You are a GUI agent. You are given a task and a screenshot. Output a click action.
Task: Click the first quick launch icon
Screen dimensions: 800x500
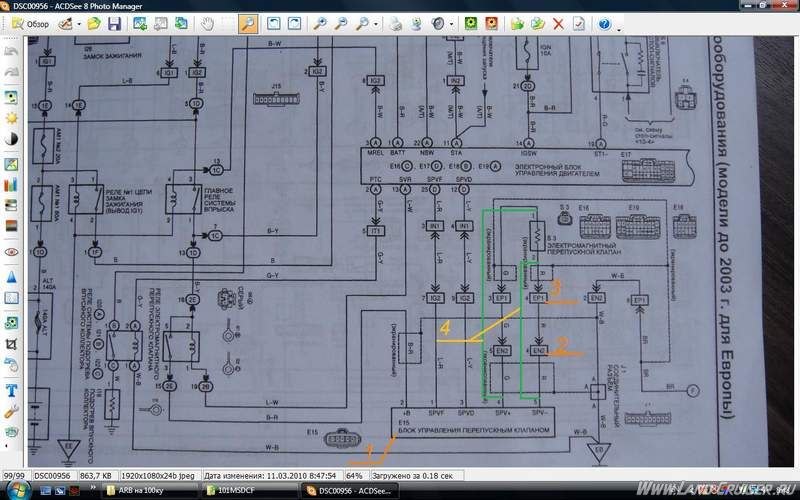click(46, 491)
